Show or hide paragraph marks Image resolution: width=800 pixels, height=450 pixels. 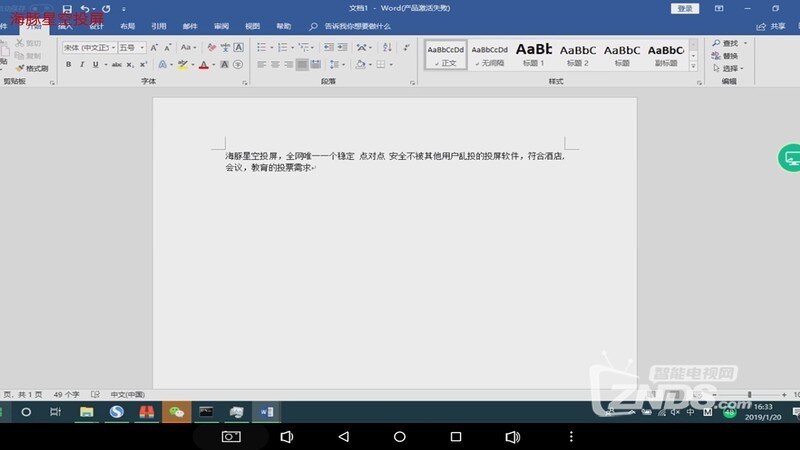point(406,47)
